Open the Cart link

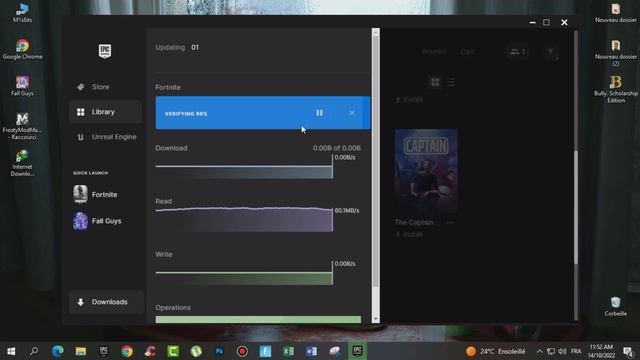467,51
